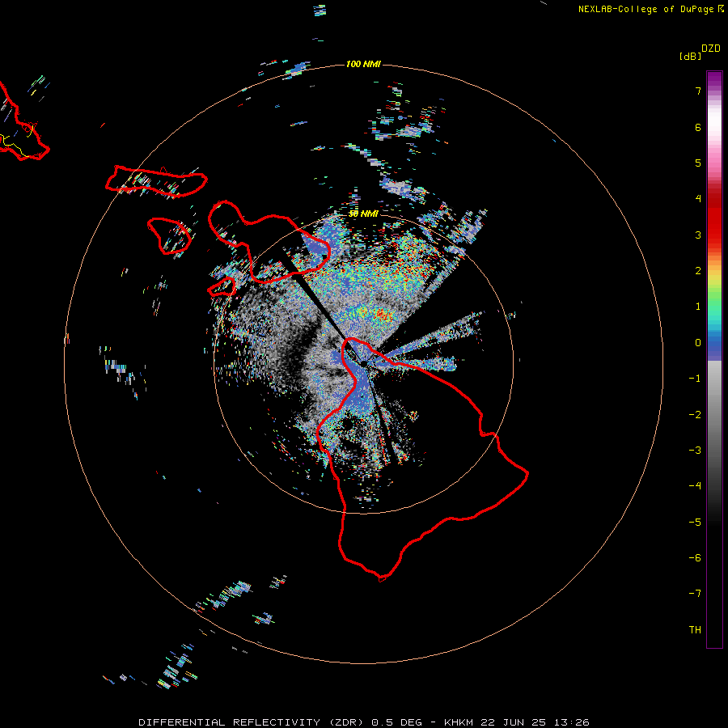Click the 5 value on color scale
Viewport: 728px width, 728px height.
click(x=698, y=163)
